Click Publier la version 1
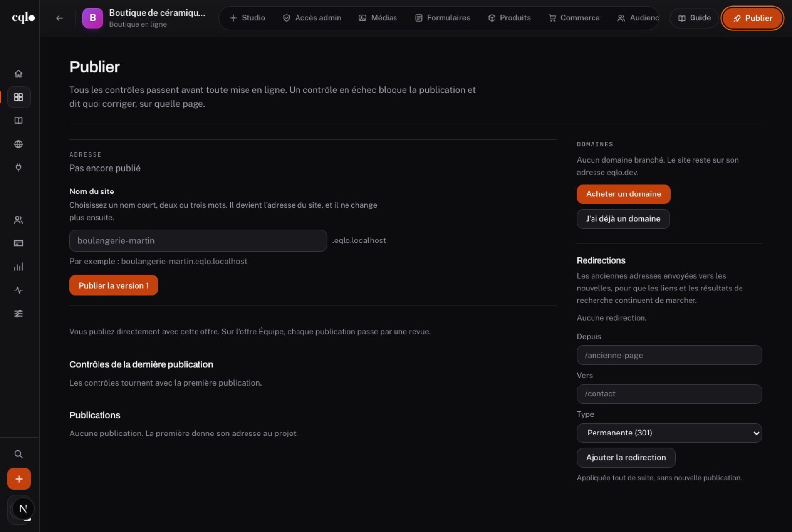Viewport: 792px width, 532px height. click(113, 285)
